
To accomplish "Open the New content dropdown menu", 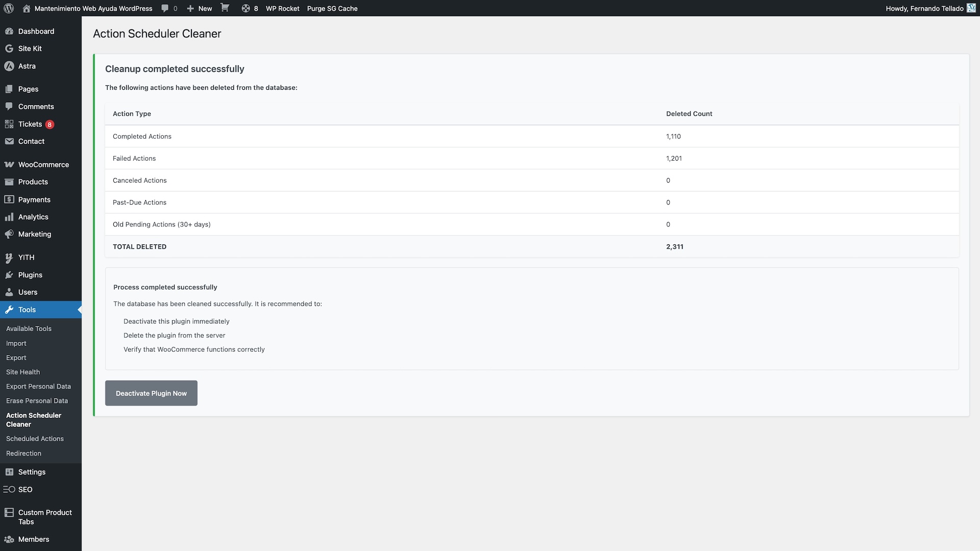I will click(199, 8).
